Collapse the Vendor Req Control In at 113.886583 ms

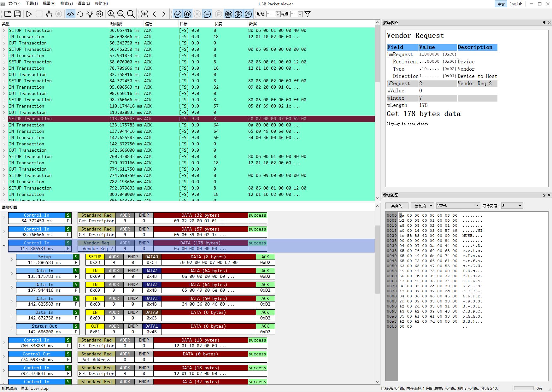(4, 246)
